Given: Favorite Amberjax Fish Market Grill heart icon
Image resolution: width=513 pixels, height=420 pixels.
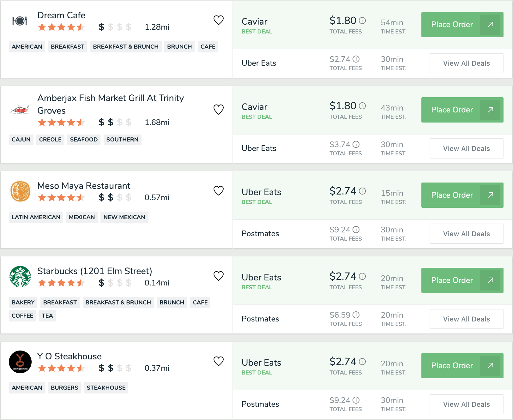Looking at the screenshot, I should pyautogui.click(x=219, y=110).
